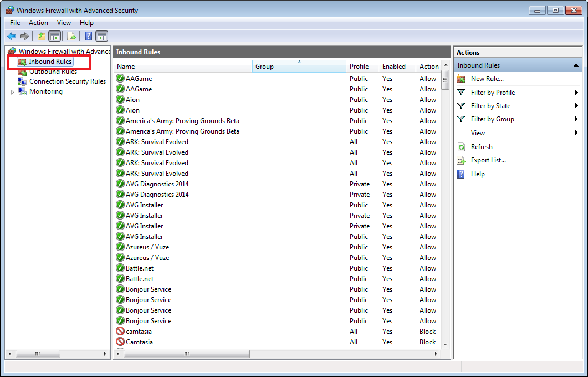Image resolution: width=588 pixels, height=377 pixels.
Task: Open the View menu in menu bar
Action: pos(64,23)
